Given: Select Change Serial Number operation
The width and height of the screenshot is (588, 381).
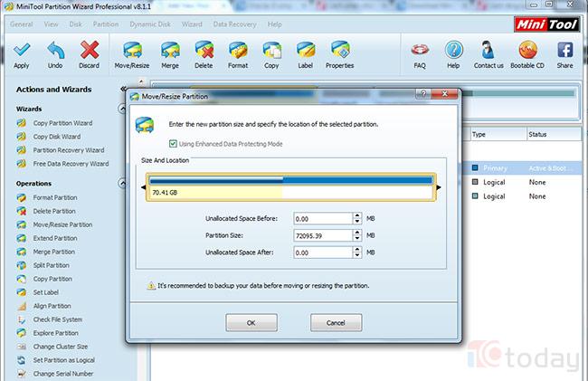Looking at the screenshot, I should pos(63,374).
